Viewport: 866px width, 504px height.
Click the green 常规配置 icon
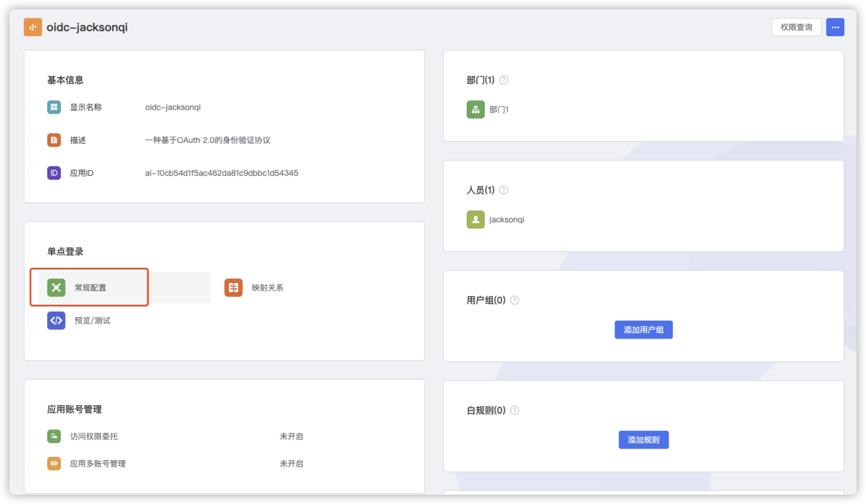56,287
